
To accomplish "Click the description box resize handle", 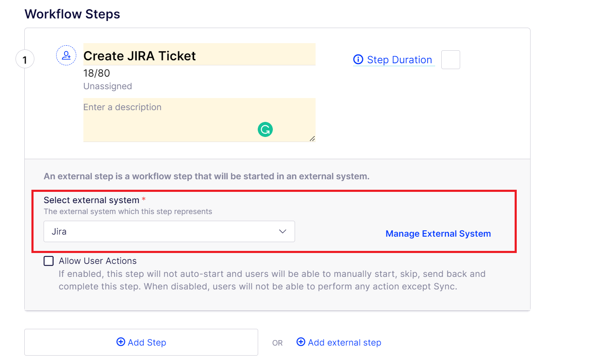I will point(312,139).
